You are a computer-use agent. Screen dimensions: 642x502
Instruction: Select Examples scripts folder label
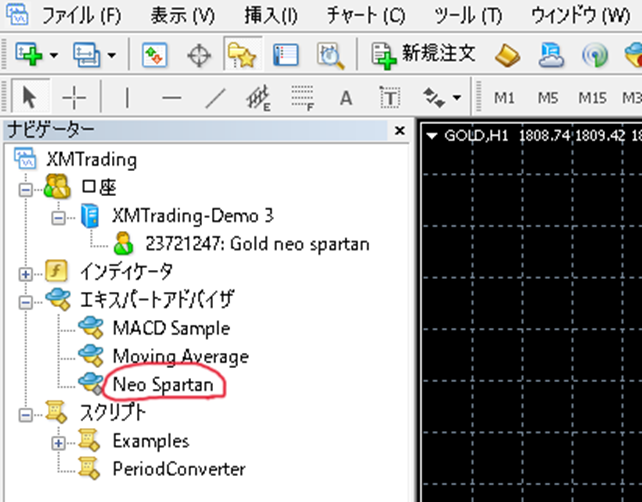pyautogui.click(x=151, y=441)
